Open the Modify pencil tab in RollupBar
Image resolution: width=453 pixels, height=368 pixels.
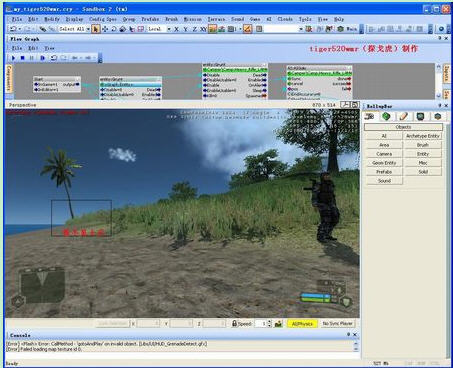(403, 116)
